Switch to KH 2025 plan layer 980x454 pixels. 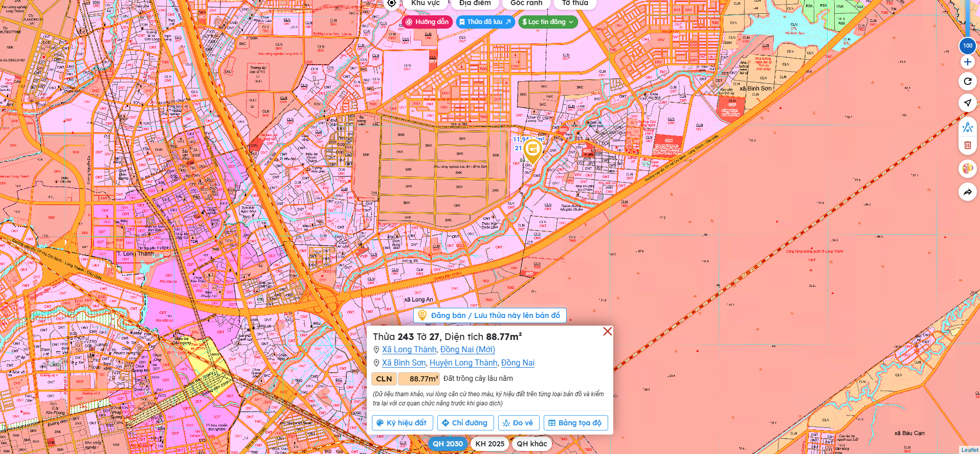489,444
